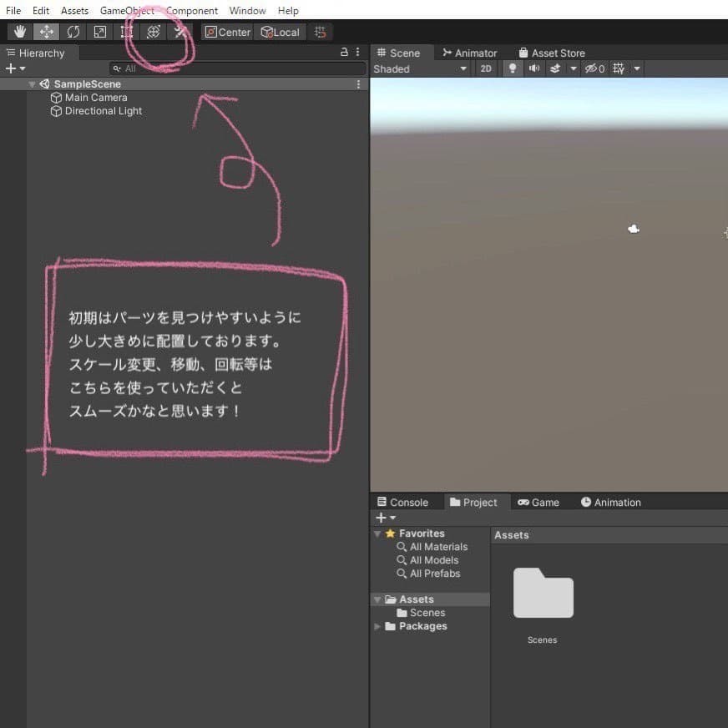
Task: Switch tool handle pivot to Local
Action: [x=280, y=32]
